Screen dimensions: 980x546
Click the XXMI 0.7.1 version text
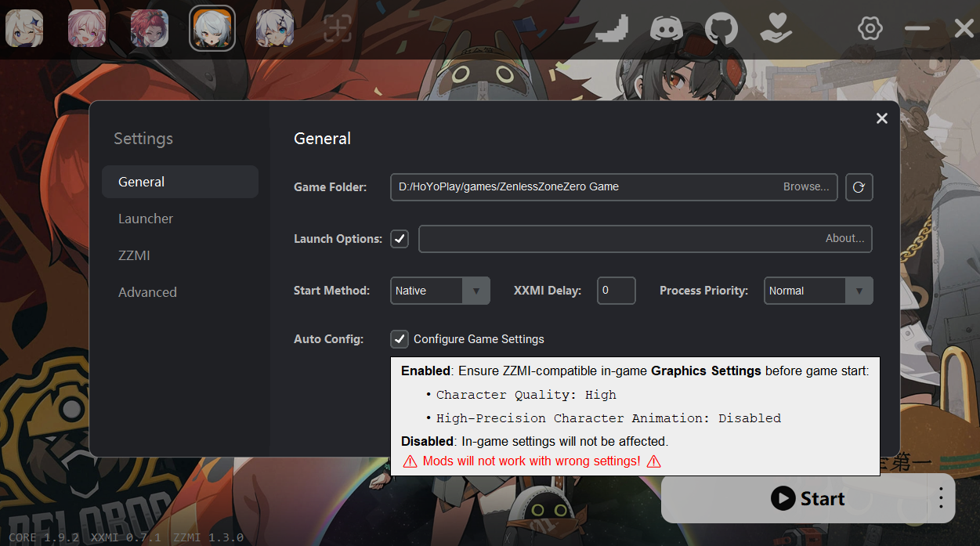[x=126, y=537]
